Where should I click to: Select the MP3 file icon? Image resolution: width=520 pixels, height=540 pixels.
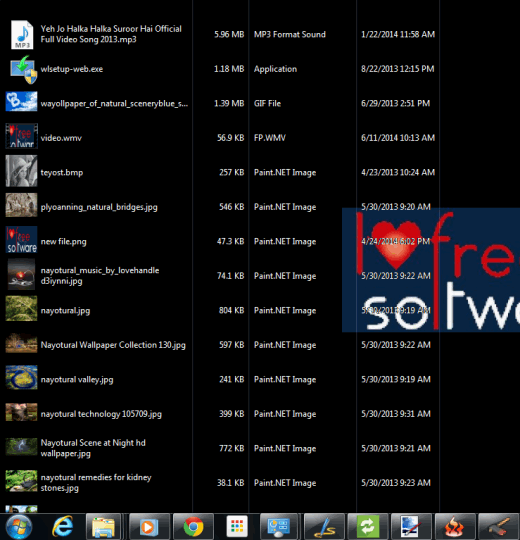(x=22, y=34)
